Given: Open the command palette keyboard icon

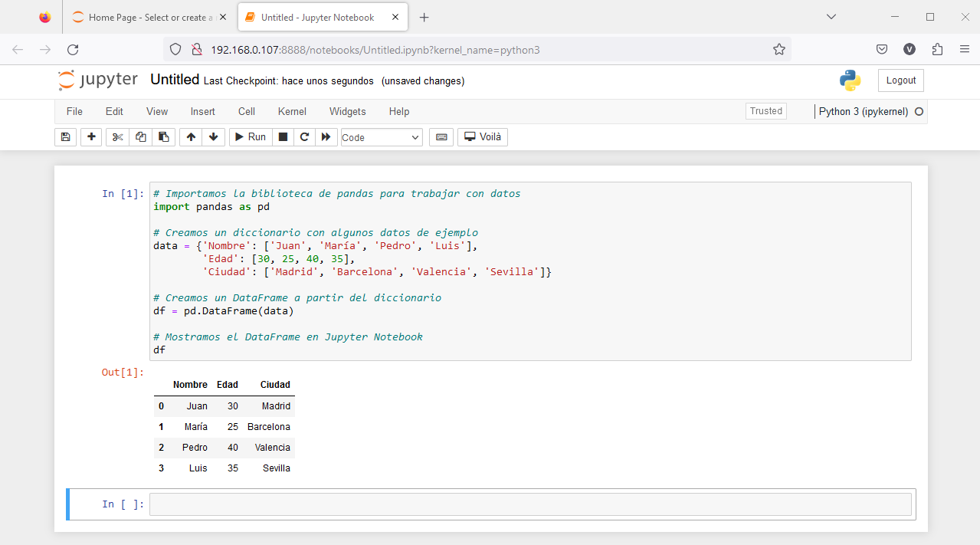Looking at the screenshot, I should [441, 136].
